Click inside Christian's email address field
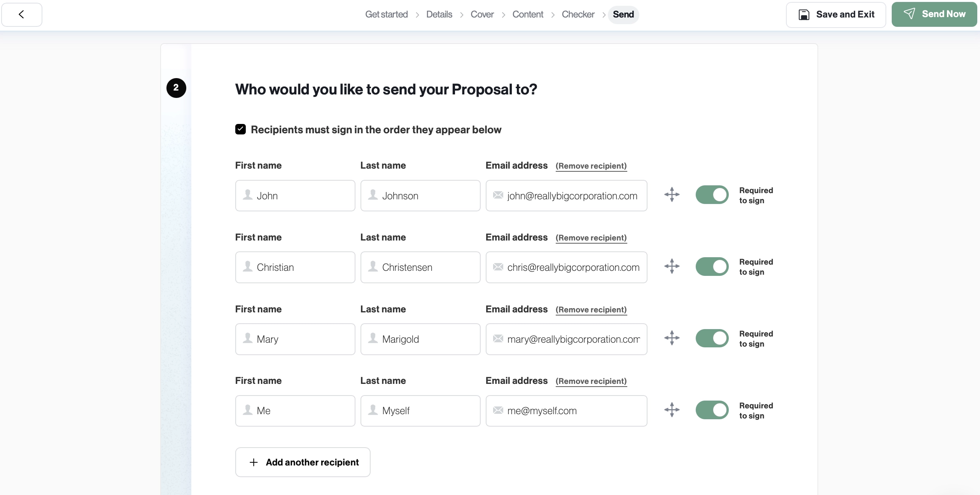The width and height of the screenshot is (980, 495). [x=566, y=267]
